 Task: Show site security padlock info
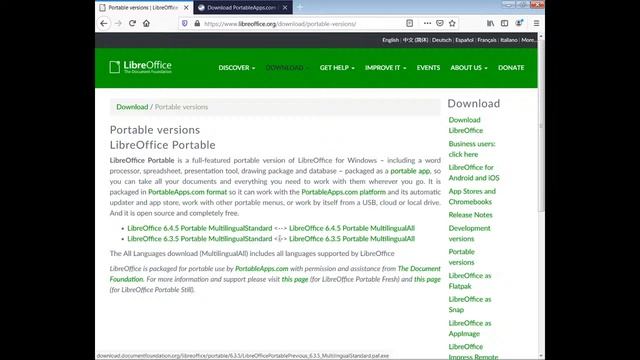(197, 24)
